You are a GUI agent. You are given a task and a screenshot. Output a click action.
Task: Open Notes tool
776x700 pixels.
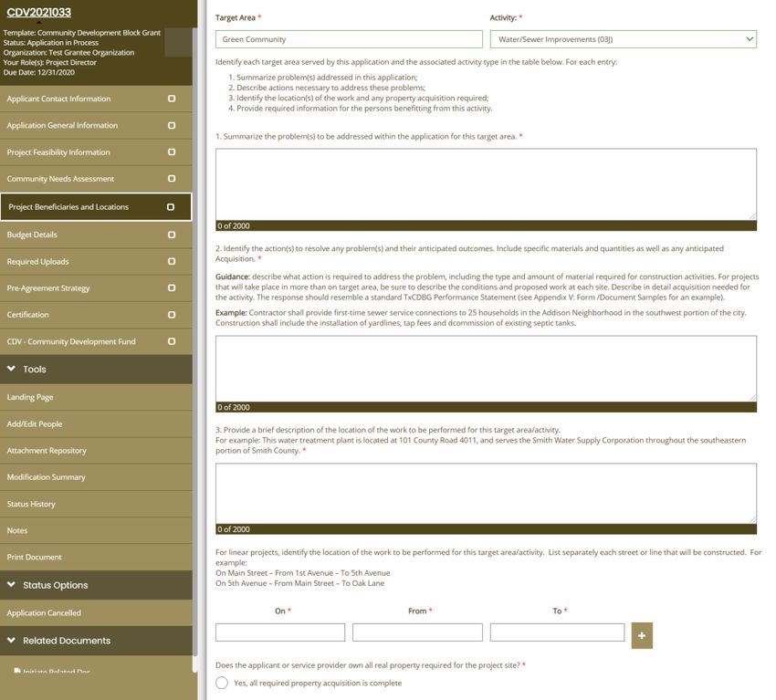click(x=16, y=530)
